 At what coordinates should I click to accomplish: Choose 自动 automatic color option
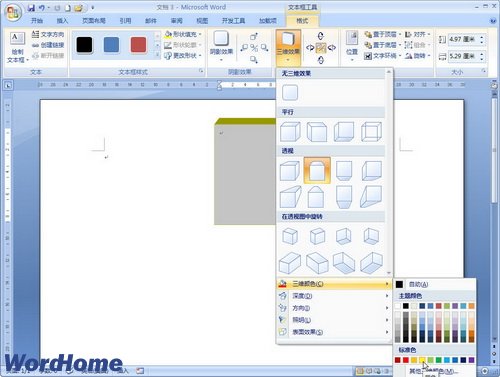click(434, 284)
